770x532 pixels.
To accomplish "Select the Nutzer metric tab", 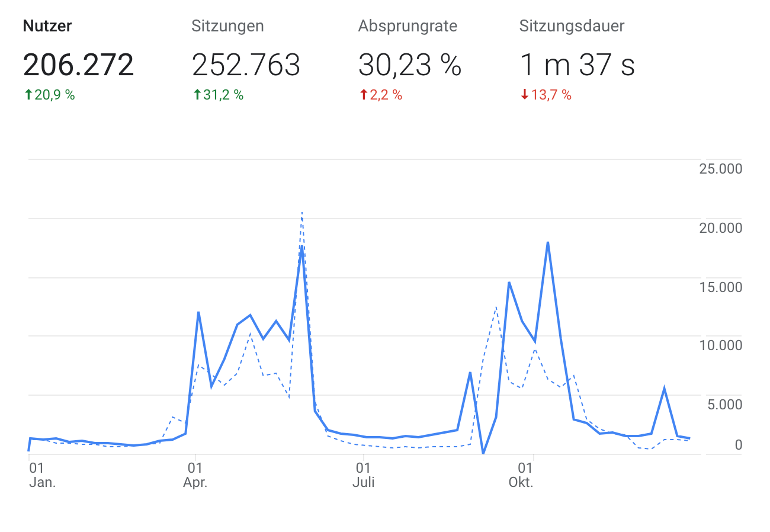I will (x=47, y=26).
